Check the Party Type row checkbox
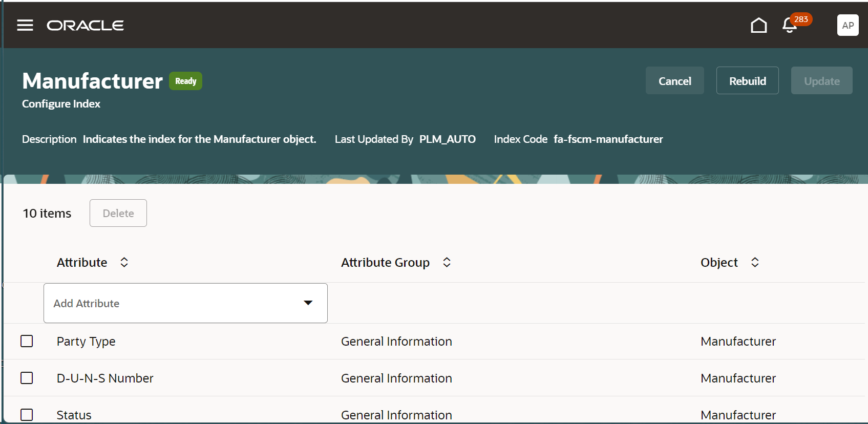The image size is (868, 424). coord(27,341)
